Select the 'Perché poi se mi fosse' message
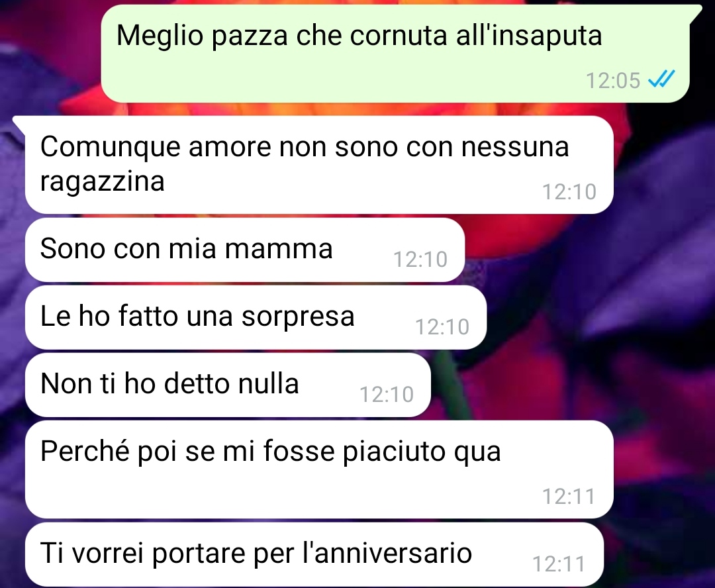Viewport: 715px width, 588px height. pos(319,469)
